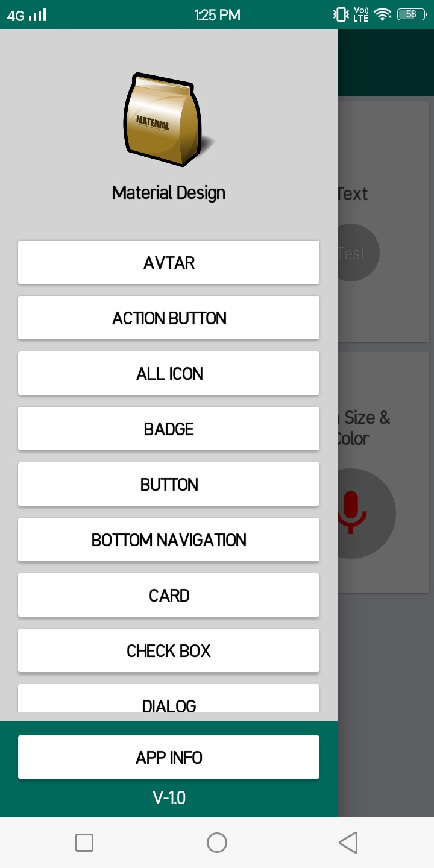The height and width of the screenshot is (868, 434).
Task: Open the AVTAR menu item
Action: pos(169,262)
